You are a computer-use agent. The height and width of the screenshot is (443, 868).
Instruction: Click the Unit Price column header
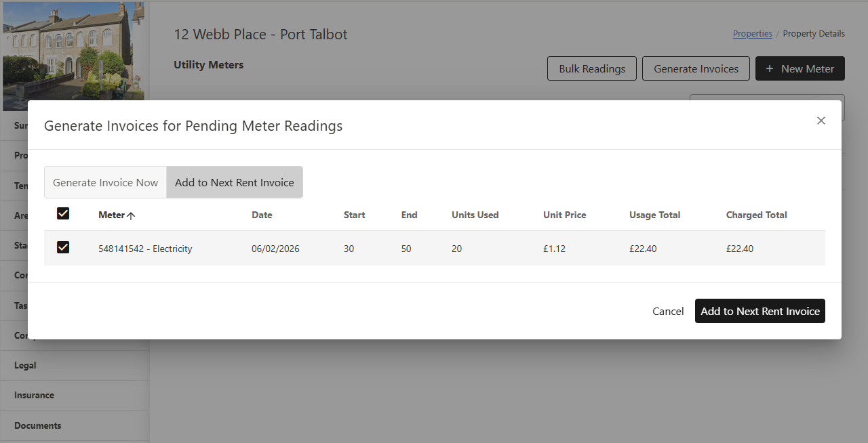click(564, 215)
